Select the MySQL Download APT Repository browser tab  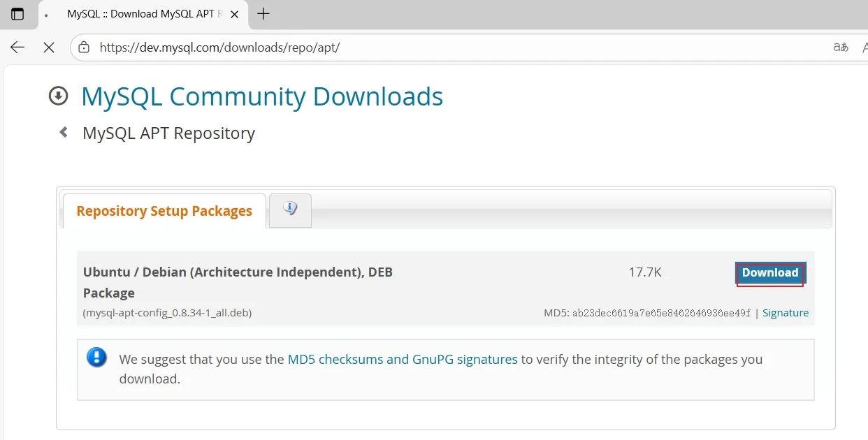point(140,14)
